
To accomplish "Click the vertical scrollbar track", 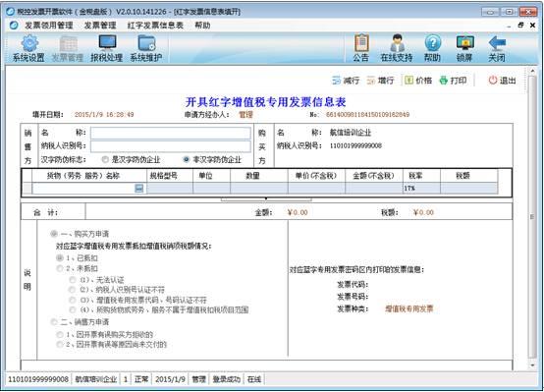I will pyautogui.click(x=532, y=217).
